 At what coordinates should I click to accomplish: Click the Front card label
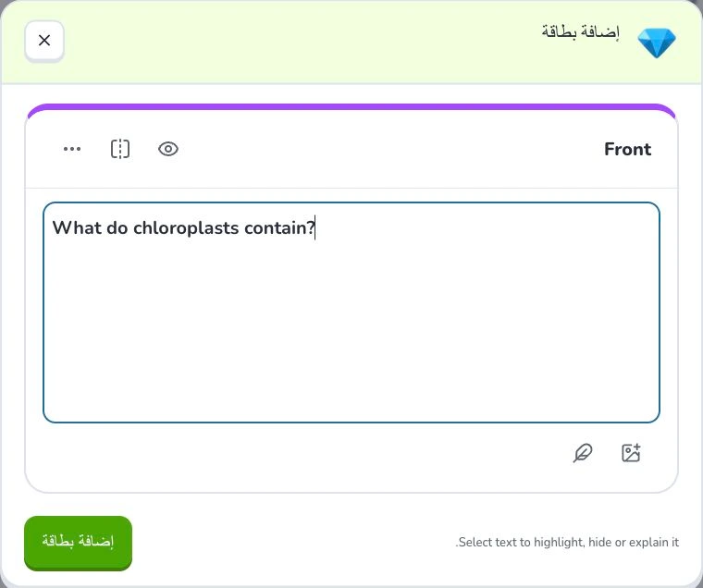[627, 149]
